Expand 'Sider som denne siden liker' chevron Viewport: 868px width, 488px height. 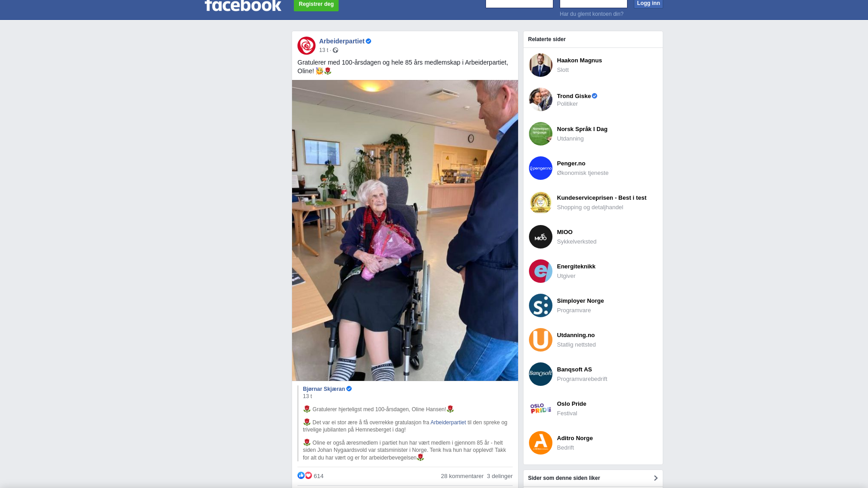(656, 478)
